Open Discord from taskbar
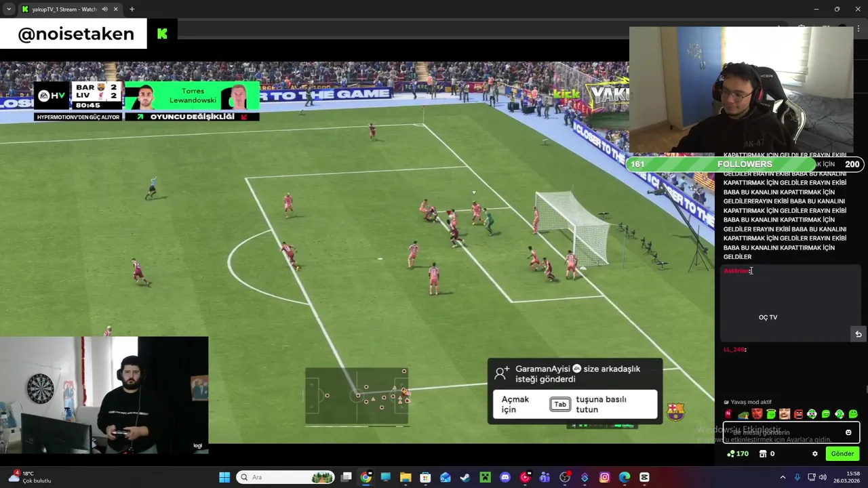 tap(505, 477)
